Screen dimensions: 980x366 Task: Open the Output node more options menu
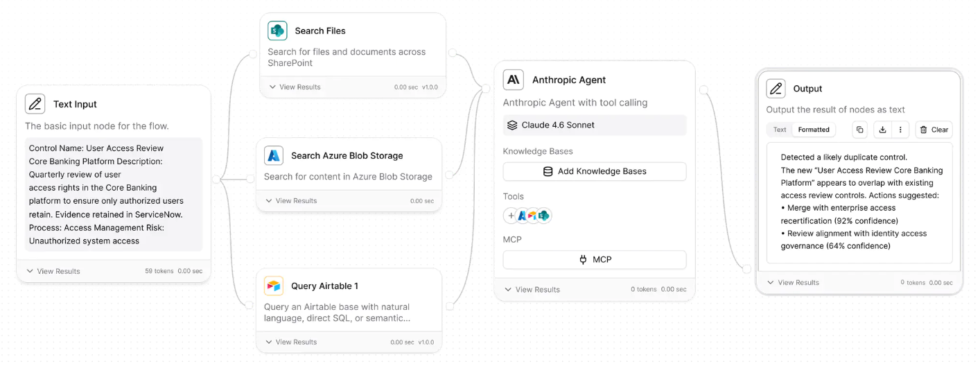point(900,130)
